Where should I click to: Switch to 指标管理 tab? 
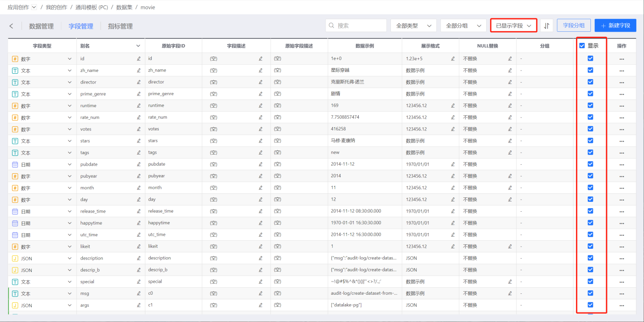pos(120,26)
